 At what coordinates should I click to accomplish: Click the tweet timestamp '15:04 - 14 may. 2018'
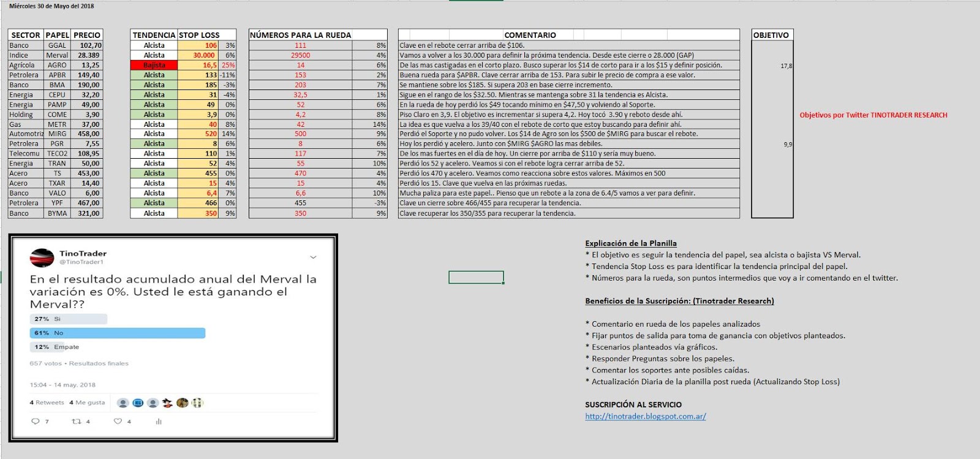[x=62, y=385]
